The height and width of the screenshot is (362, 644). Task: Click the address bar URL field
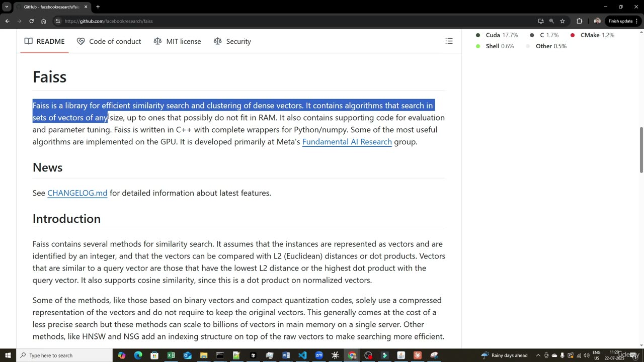click(297, 21)
